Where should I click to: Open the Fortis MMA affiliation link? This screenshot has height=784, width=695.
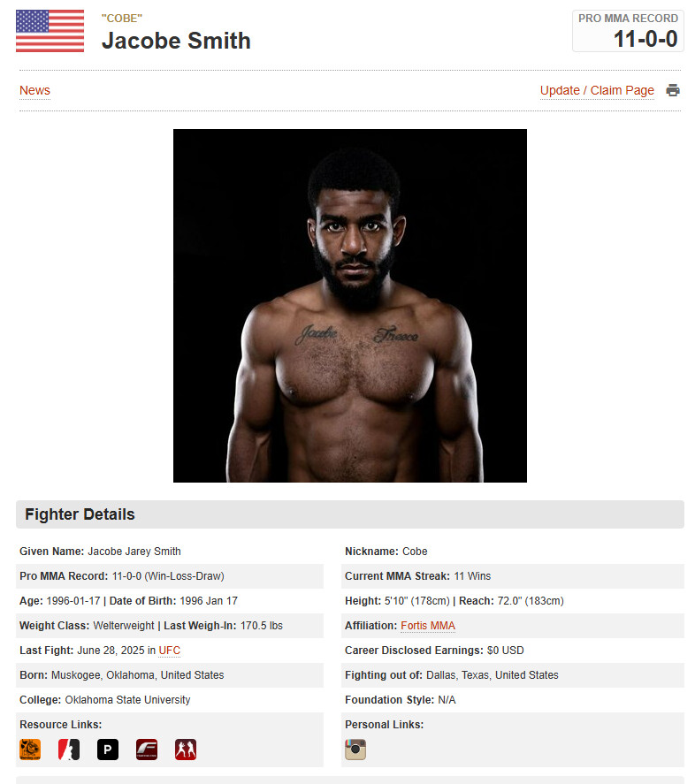coord(428,626)
